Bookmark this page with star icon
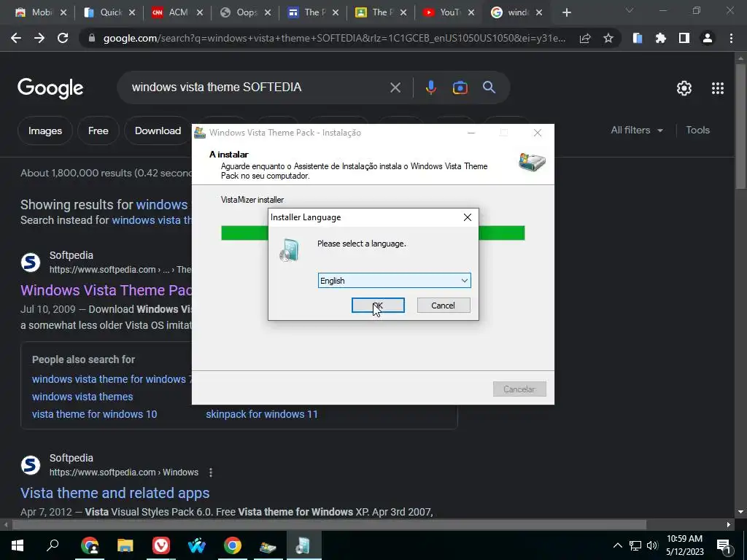 (608, 38)
